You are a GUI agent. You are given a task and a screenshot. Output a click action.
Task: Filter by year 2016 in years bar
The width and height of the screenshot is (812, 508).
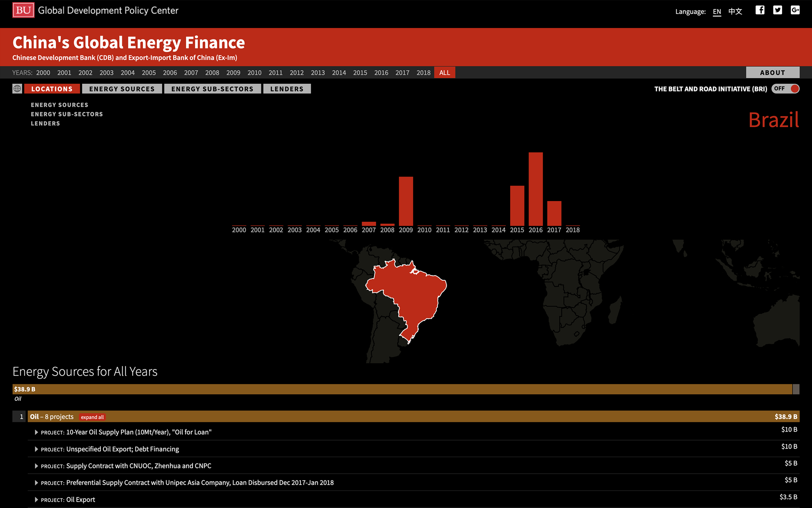coord(381,73)
